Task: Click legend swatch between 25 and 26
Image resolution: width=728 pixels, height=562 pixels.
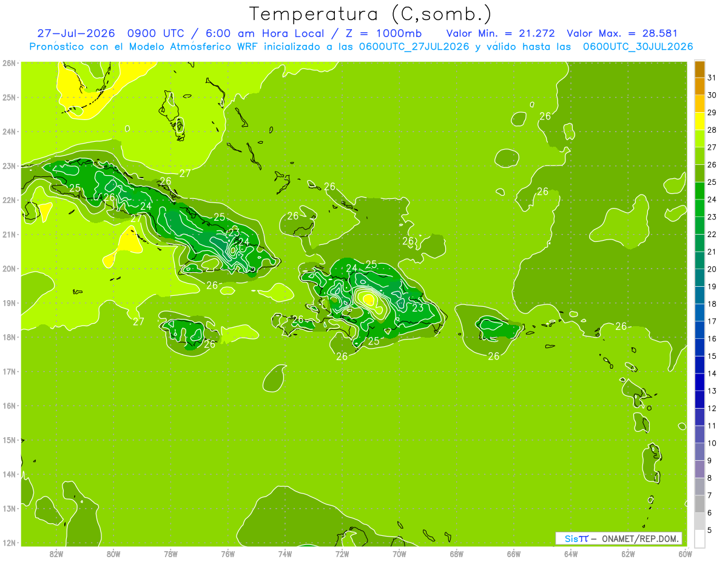Action: [699, 173]
